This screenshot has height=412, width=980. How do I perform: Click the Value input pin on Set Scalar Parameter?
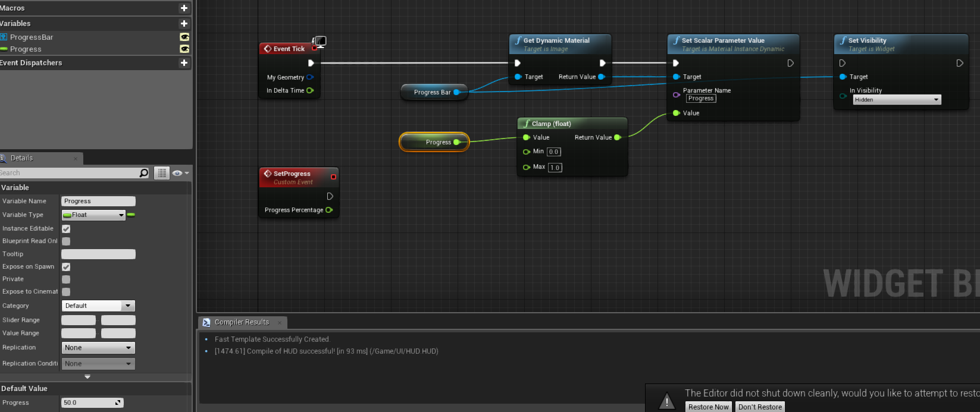pos(676,113)
